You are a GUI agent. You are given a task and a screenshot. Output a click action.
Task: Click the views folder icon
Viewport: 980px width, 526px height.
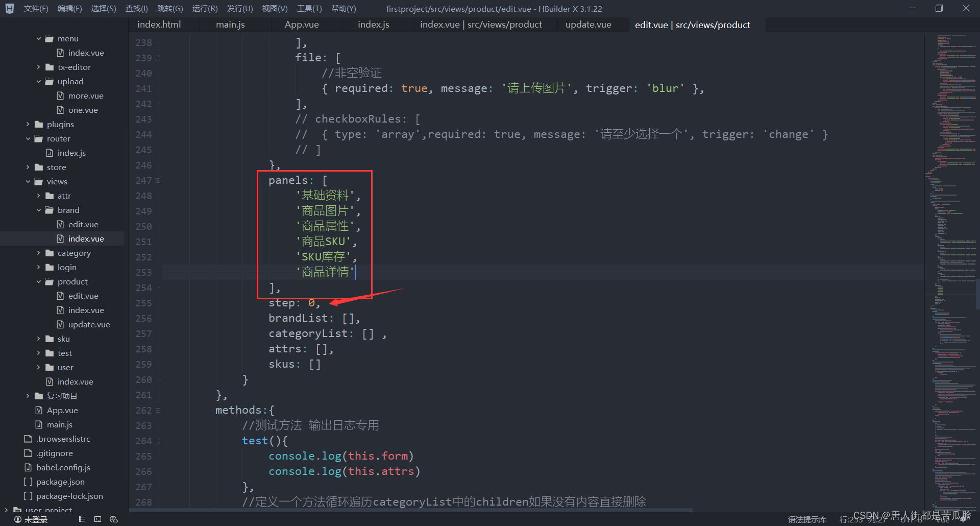[39, 181]
